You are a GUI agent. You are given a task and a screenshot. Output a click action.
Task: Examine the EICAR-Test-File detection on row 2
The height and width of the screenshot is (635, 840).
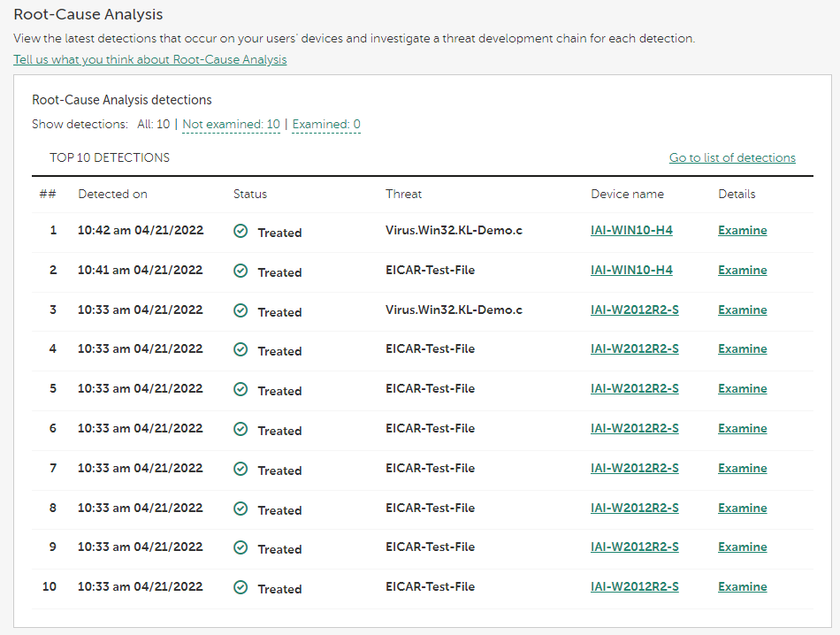[x=742, y=270]
